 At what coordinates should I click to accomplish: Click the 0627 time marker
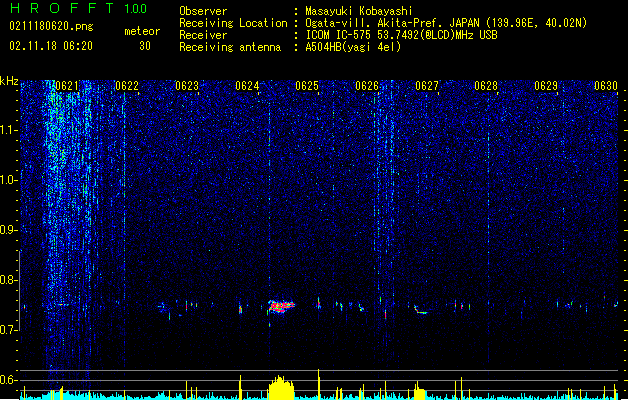pos(427,86)
